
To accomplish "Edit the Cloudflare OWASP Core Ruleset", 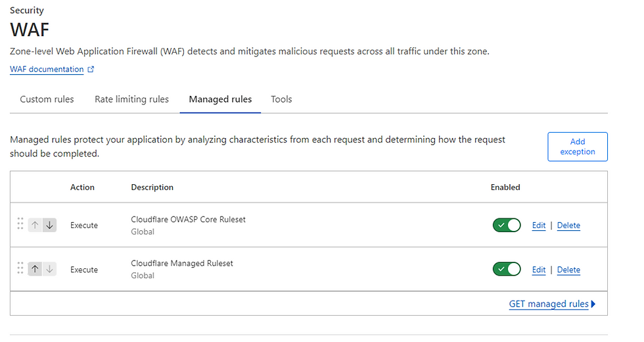I will (539, 226).
